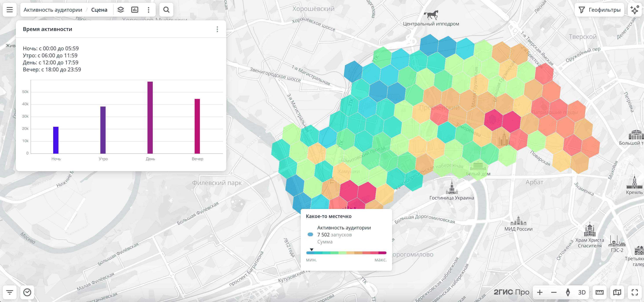Zoom out the map with minus

tap(554, 292)
